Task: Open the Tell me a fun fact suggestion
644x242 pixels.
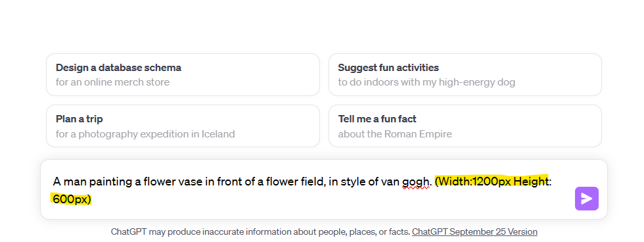Action: pos(465,126)
